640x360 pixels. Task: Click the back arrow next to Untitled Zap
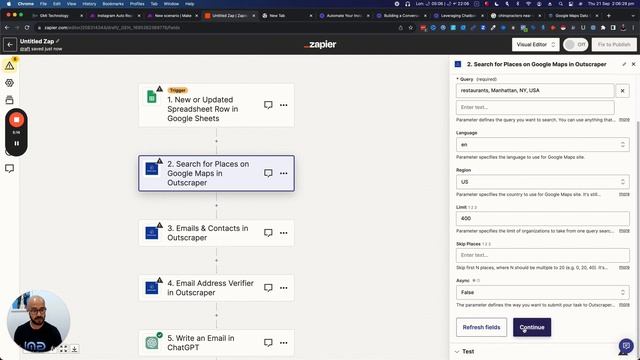tap(10, 44)
